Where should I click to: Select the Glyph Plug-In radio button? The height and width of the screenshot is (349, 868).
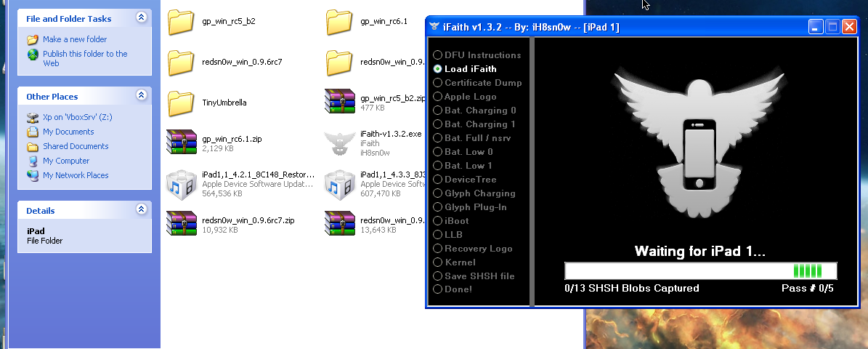[437, 207]
